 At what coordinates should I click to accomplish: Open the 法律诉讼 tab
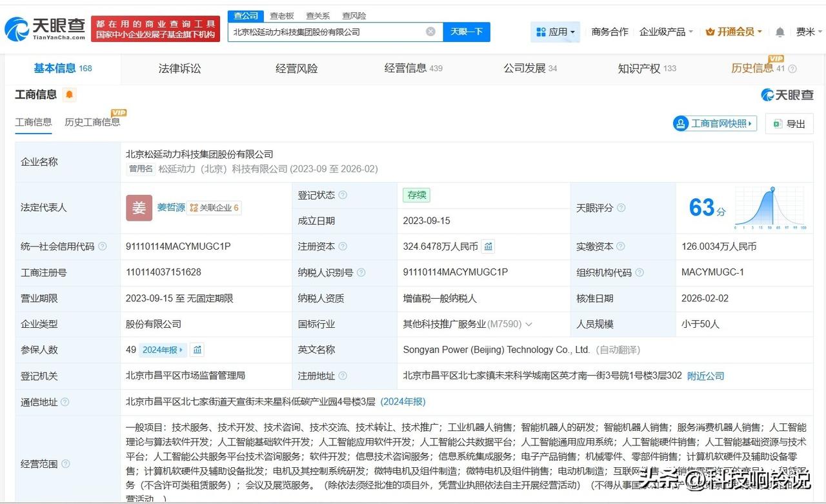click(x=180, y=68)
